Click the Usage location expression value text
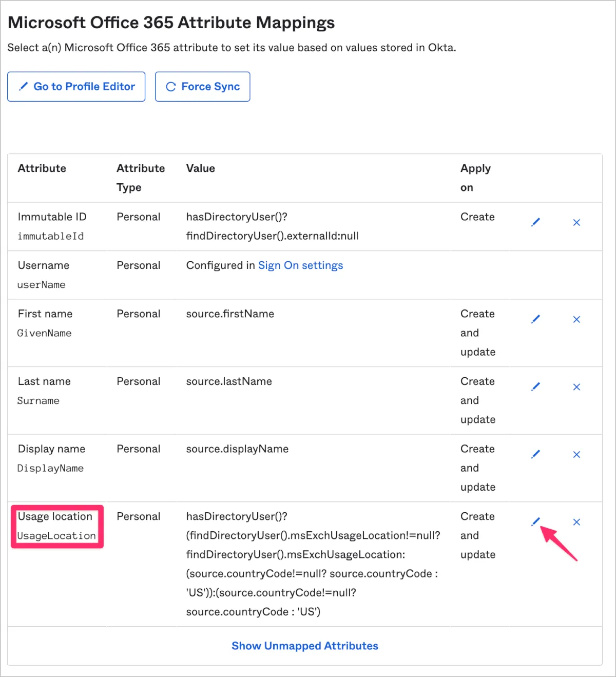The image size is (616, 677). point(312,564)
